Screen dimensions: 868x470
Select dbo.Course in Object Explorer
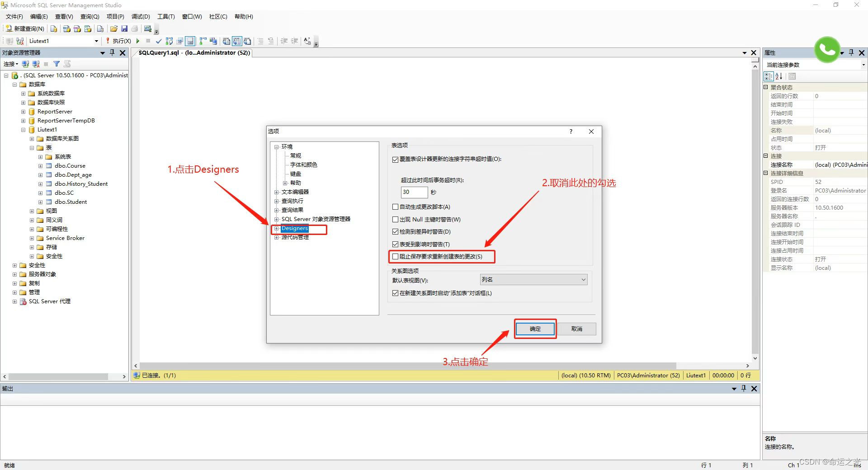(70, 166)
